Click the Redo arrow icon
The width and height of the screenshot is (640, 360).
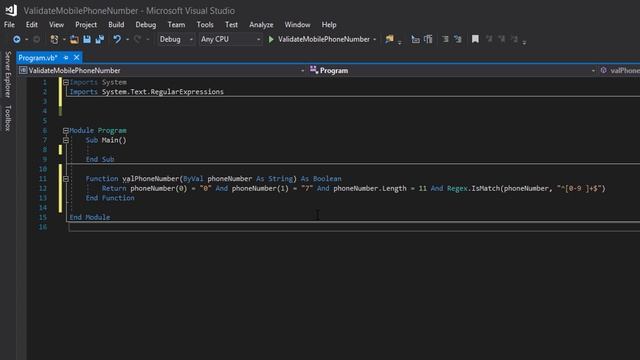pos(138,39)
